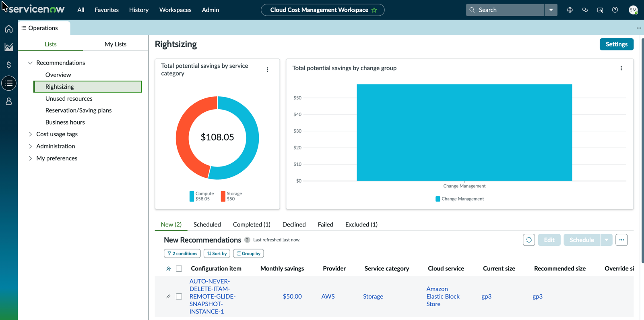This screenshot has height=320, width=644.
Task: Click the magnifier icon in the search box
Action: tap(473, 10)
